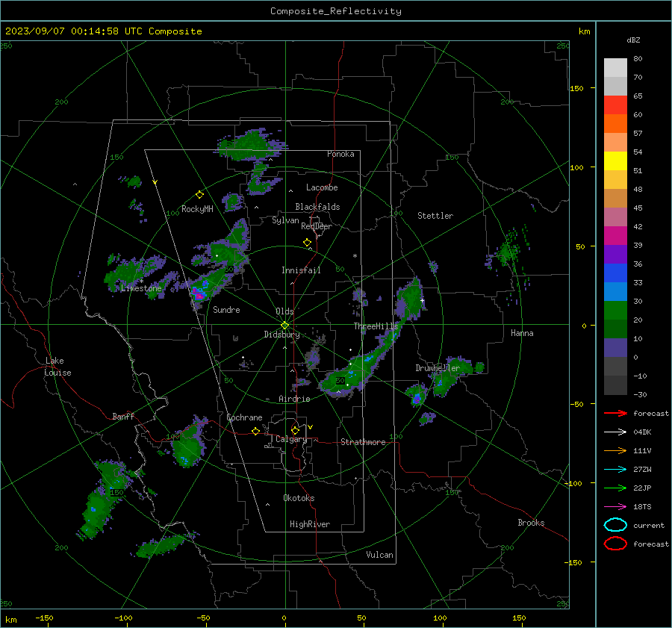The height and width of the screenshot is (628, 672).
Task: Pick the light gray swatch between 80 and 70 dBZ
Action: click(615, 68)
